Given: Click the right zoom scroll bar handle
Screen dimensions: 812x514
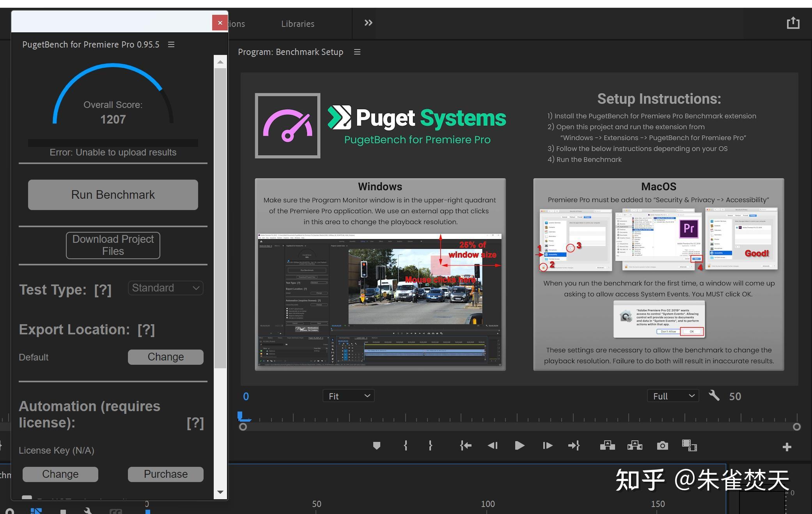Looking at the screenshot, I should [797, 427].
